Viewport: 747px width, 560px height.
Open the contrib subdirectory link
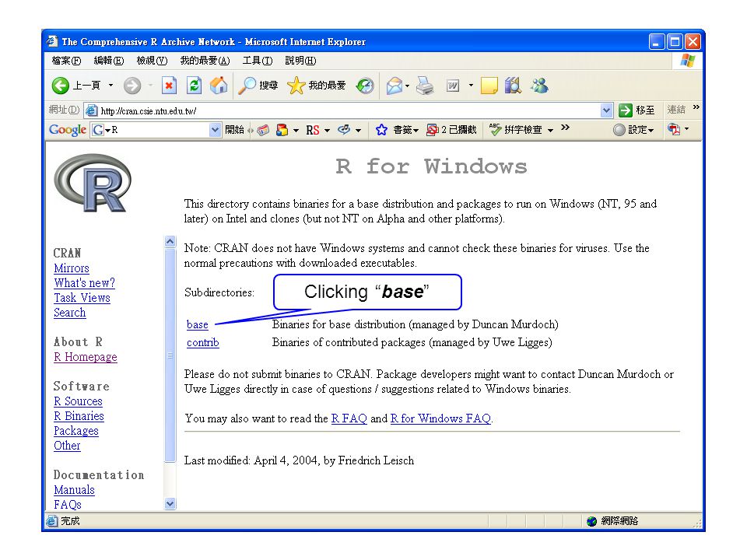203,343
